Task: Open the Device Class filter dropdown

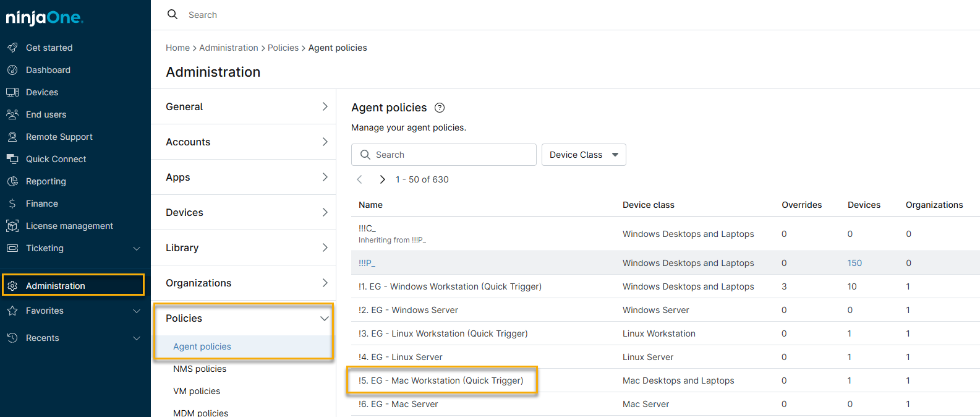Action: tap(583, 155)
